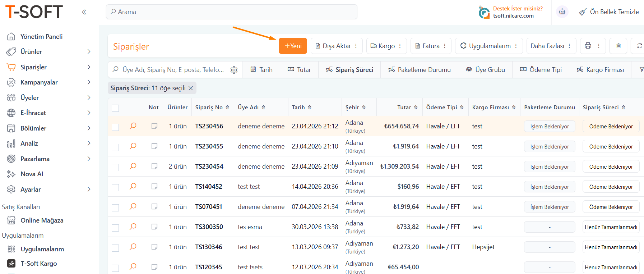
Task: Click the funnel filter icon
Action: coord(641,69)
